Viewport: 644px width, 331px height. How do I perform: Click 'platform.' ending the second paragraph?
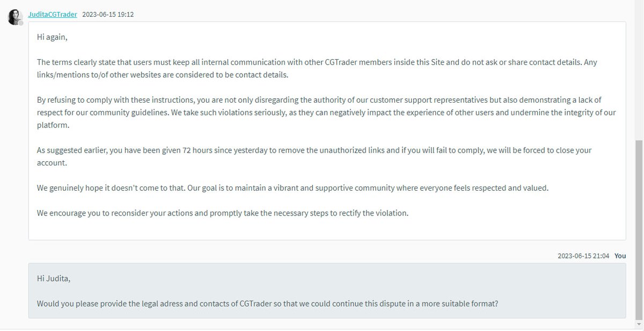[53, 125]
